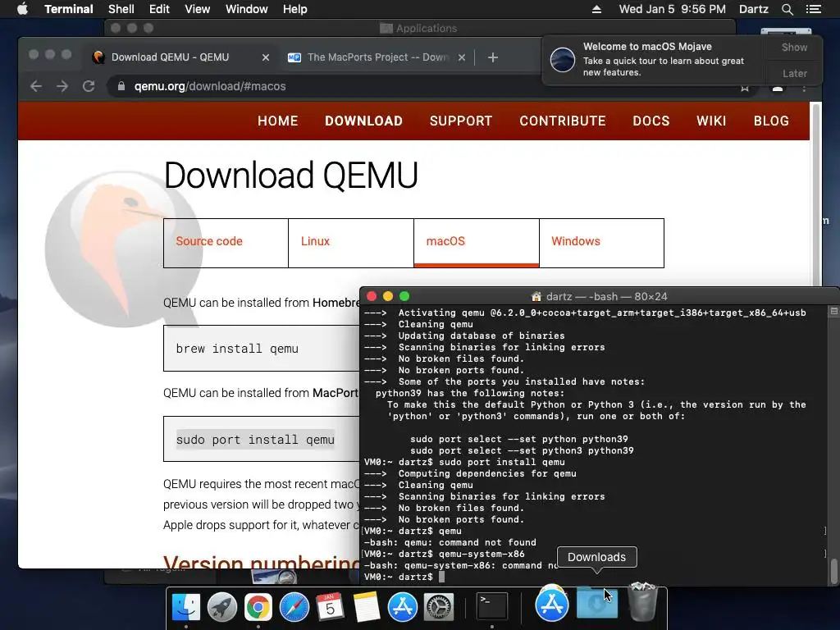Screen dimensions: 840x630
Task: Open the Downloads stack in Dock
Action: click(x=597, y=603)
